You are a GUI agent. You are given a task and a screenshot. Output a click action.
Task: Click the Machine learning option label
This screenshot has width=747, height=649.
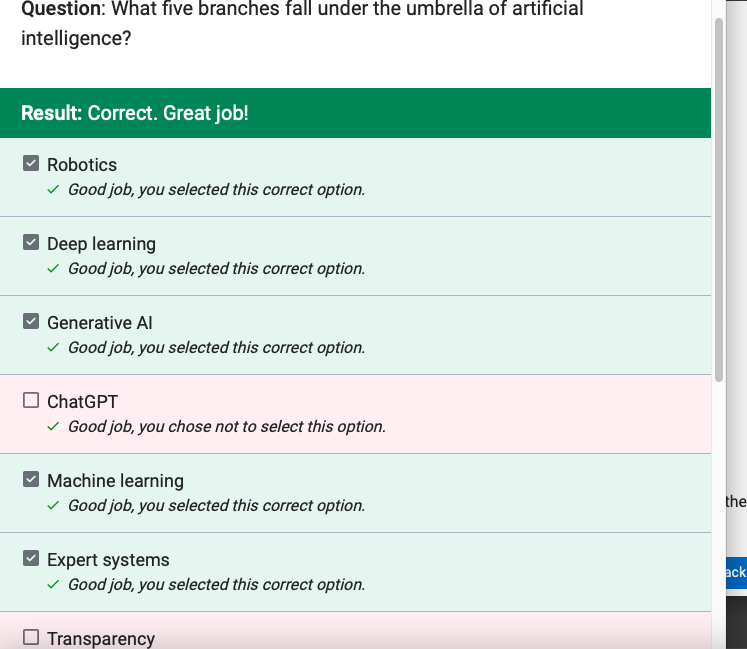tap(115, 481)
